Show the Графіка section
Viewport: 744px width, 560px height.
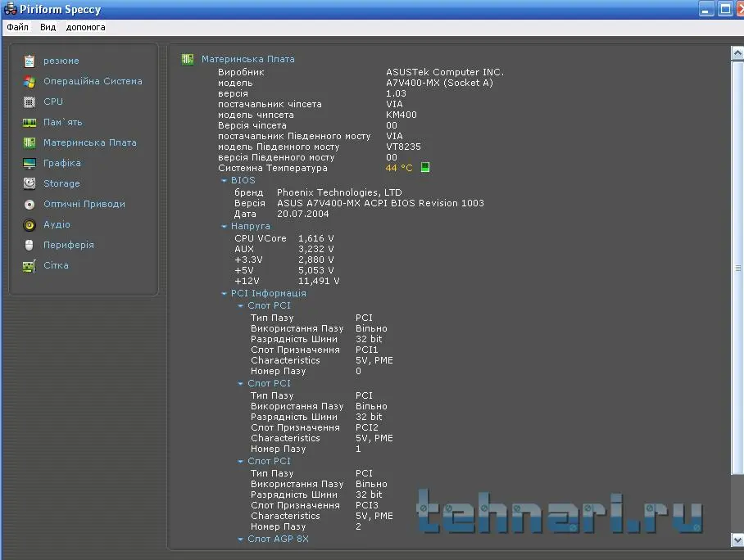tap(61, 163)
